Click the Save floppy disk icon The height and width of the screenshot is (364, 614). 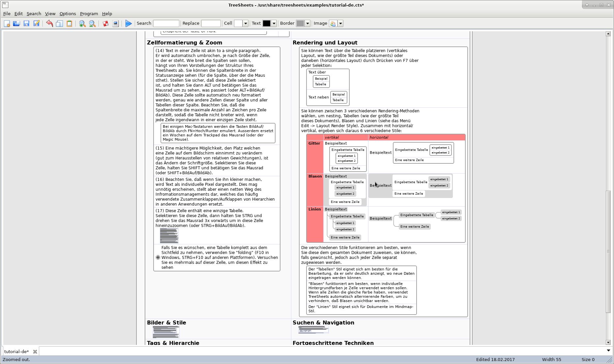tap(26, 23)
